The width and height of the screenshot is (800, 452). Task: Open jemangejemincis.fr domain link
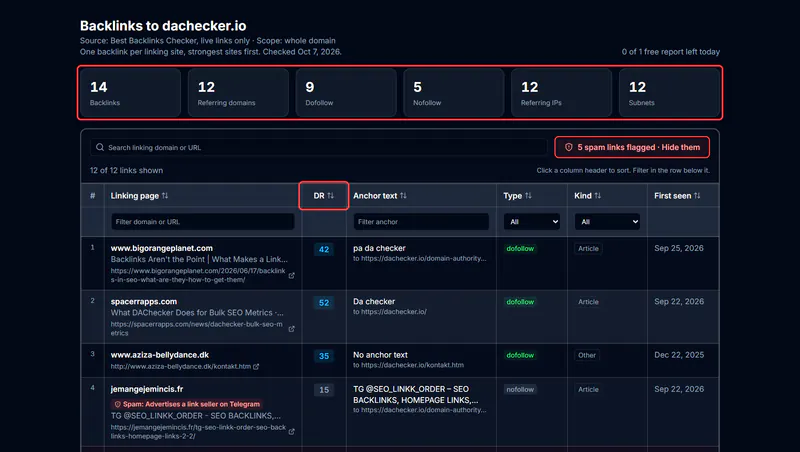147,389
